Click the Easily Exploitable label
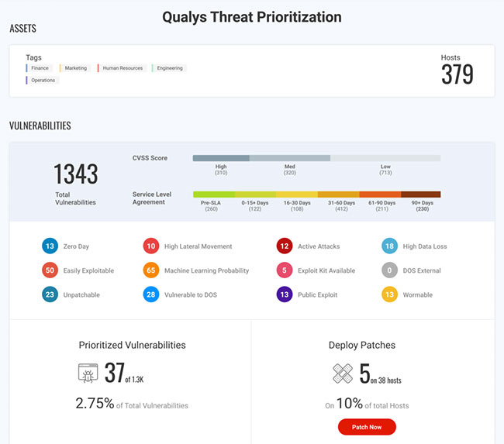The width and height of the screenshot is (504, 444). click(88, 270)
